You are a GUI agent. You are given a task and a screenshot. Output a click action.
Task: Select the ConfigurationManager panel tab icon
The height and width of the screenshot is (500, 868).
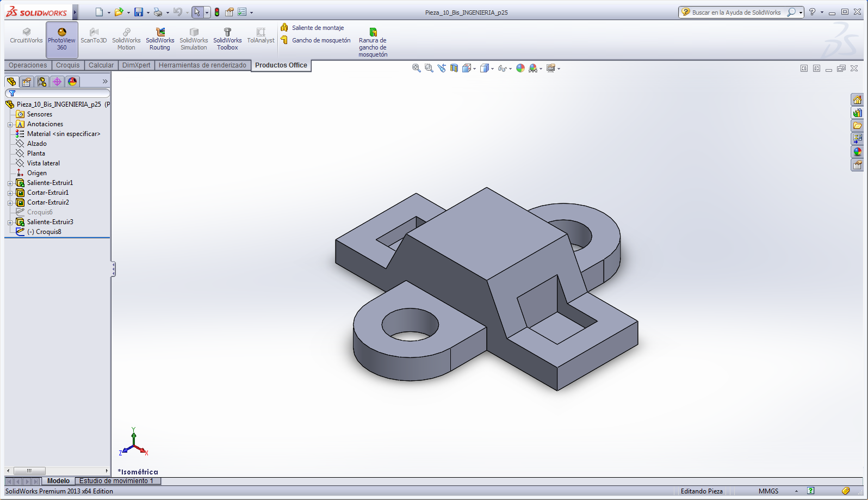pos(42,82)
